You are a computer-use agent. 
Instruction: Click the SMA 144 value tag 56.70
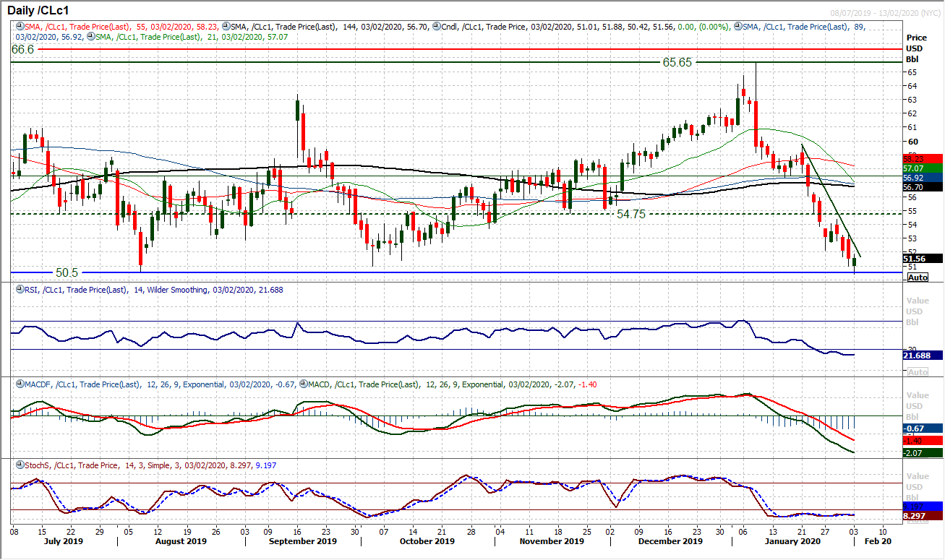click(923, 186)
